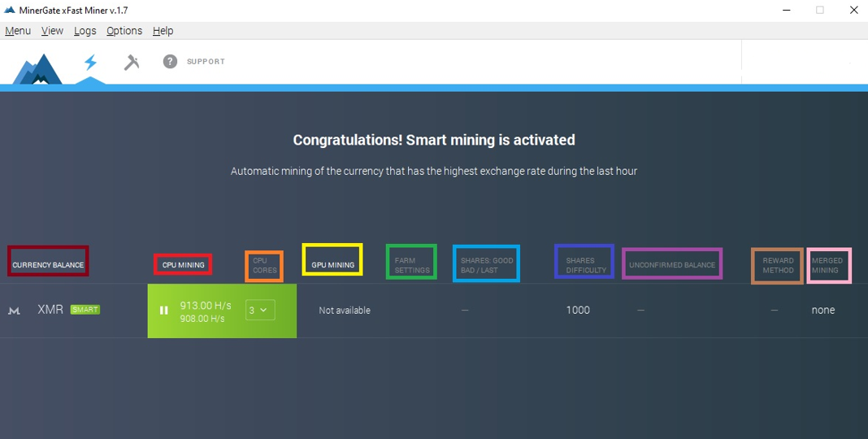
Task: Open the Options menu
Action: click(x=124, y=31)
